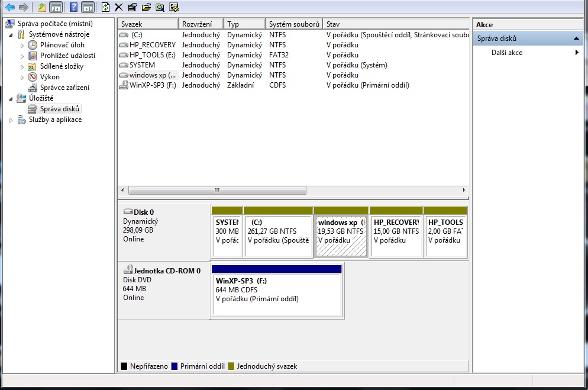Click the Sdílené složky icon
588x390 pixels.
pos(33,66)
